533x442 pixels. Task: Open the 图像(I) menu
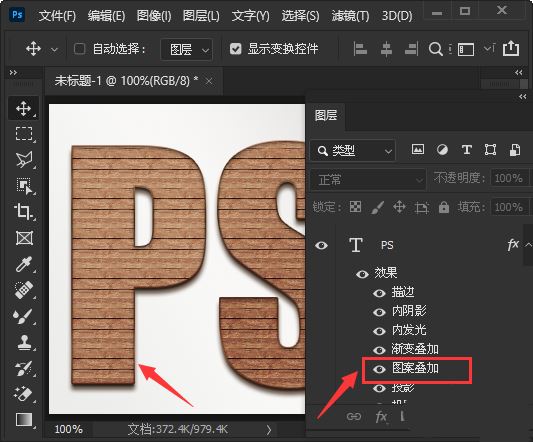click(154, 16)
